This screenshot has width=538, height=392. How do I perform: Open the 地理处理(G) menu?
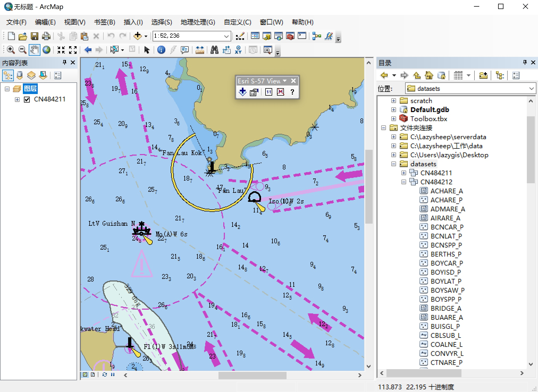click(x=197, y=22)
